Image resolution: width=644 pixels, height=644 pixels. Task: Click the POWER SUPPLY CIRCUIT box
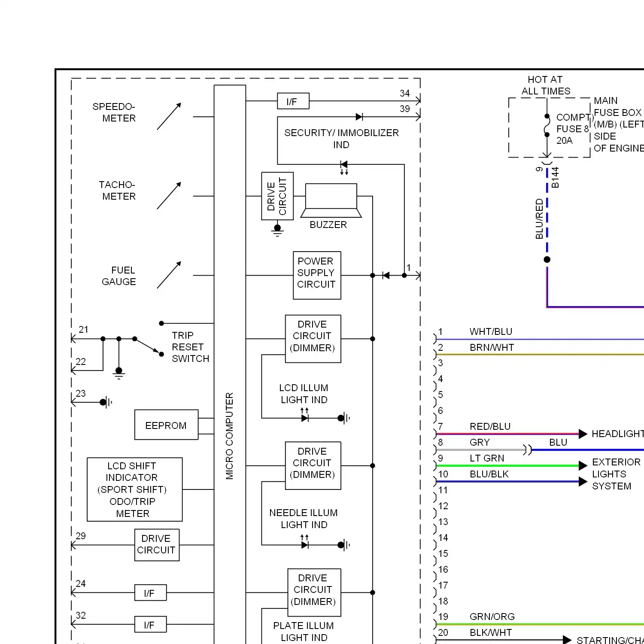click(x=317, y=275)
